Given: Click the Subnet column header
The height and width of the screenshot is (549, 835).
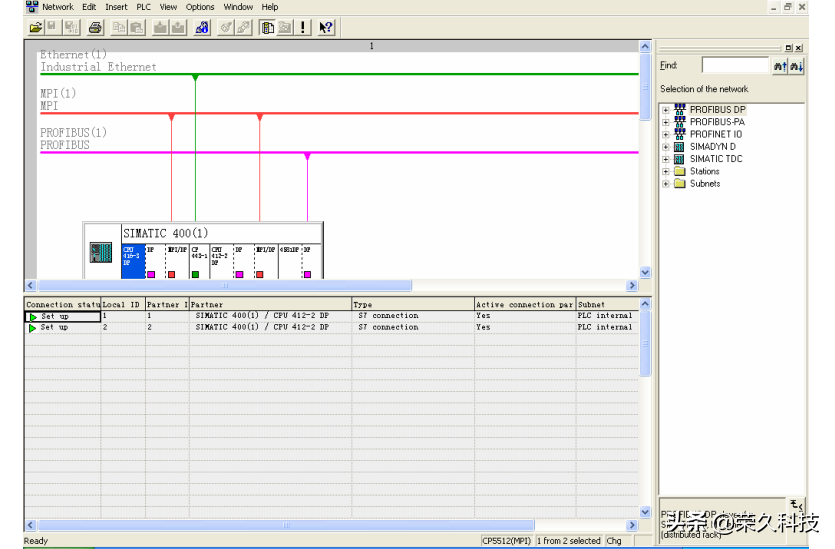Looking at the screenshot, I should click(x=604, y=304).
